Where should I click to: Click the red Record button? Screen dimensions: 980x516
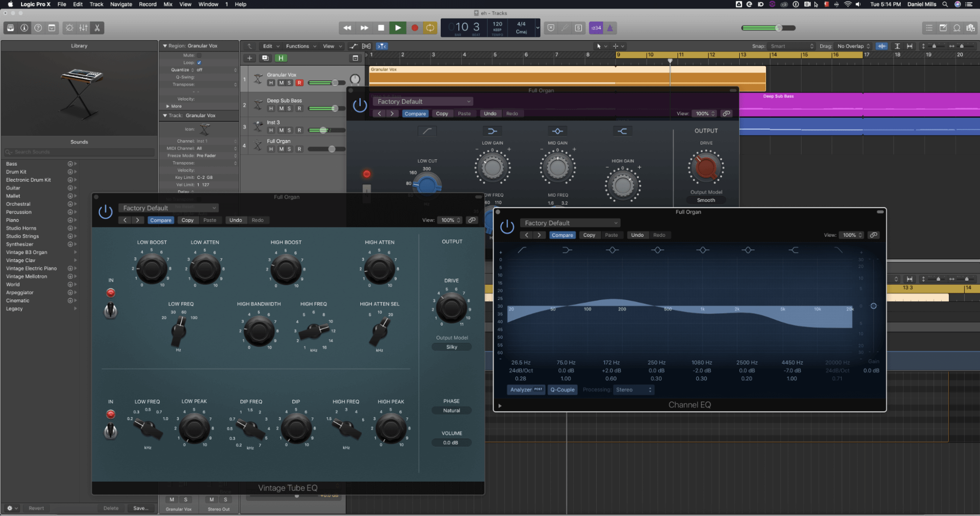point(415,28)
